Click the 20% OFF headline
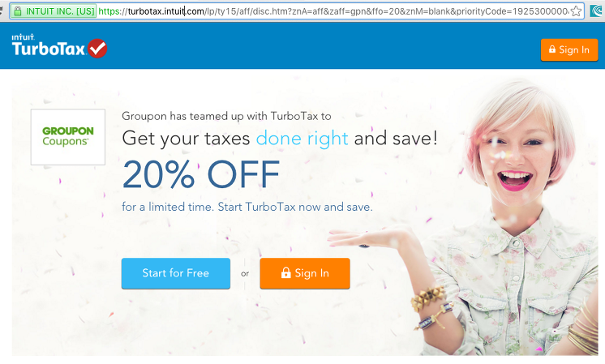The height and width of the screenshot is (364, 605). (201, 174)
